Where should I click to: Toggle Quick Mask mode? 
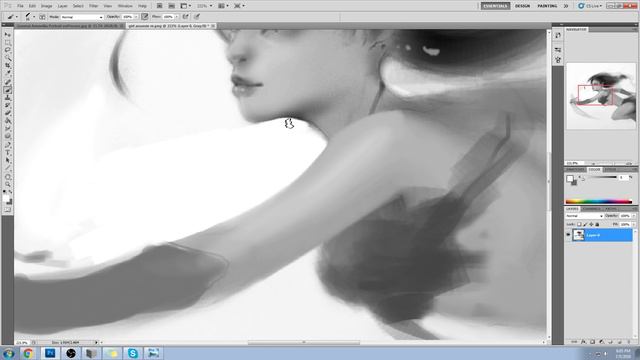[x=8, y=210]
